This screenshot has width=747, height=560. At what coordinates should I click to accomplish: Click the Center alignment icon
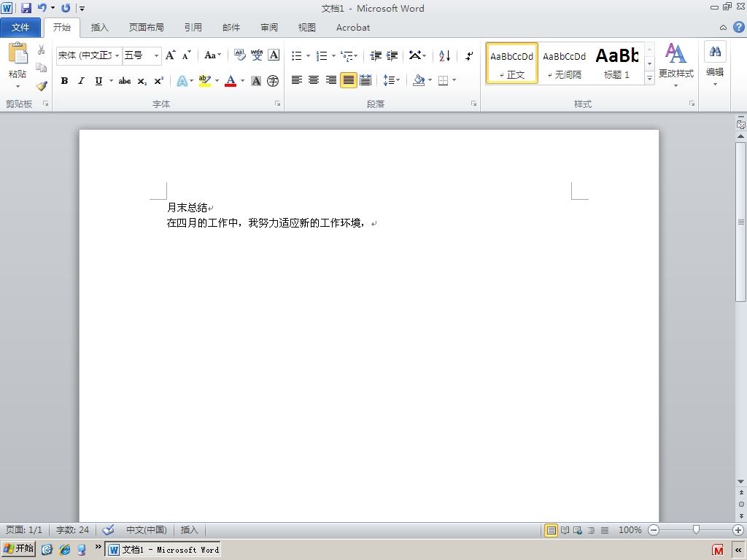[x=314, y=80]
